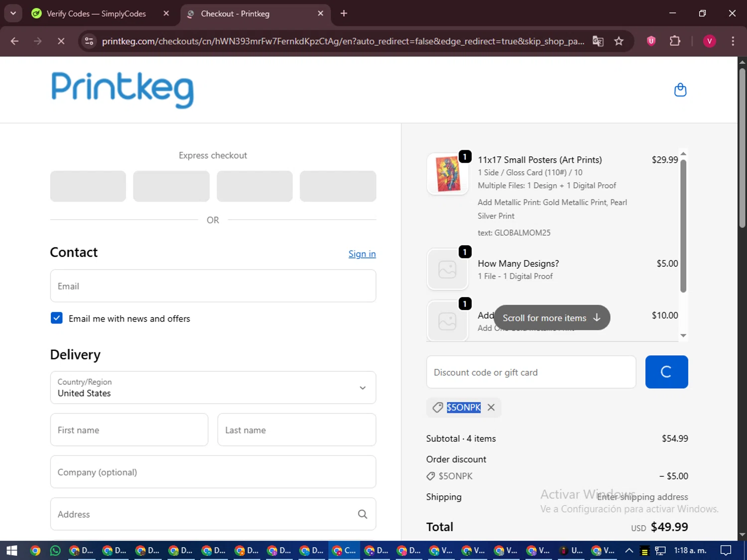Screen dimensions: 747x560
Task: Click the Address field
Action: pos(213,514)
